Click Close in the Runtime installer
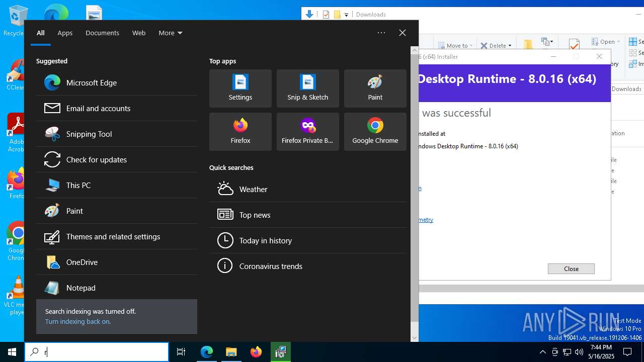This screenshot has width=644, height=362. tap(571, 268)
